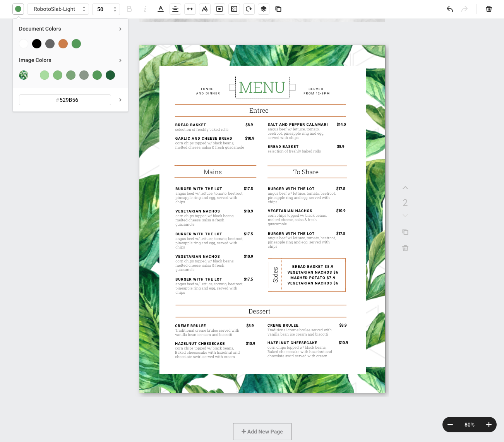Open the text alignment options
Image resolution: width=504 pixels, height=442 pixels.
(x=175, y=9)
